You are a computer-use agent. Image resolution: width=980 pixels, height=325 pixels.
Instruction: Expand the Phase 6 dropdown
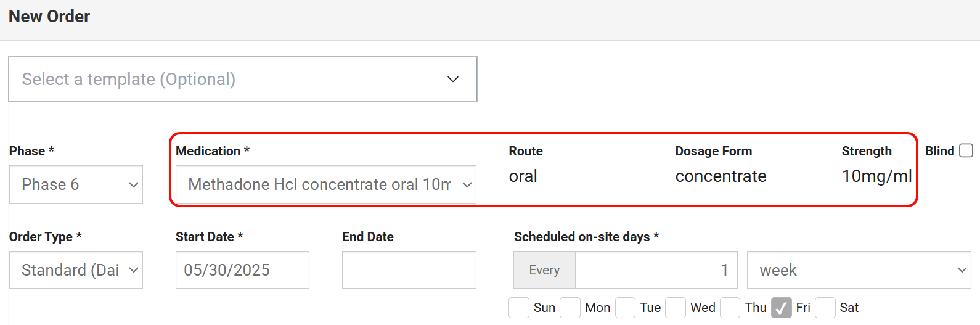coord(76,184)
